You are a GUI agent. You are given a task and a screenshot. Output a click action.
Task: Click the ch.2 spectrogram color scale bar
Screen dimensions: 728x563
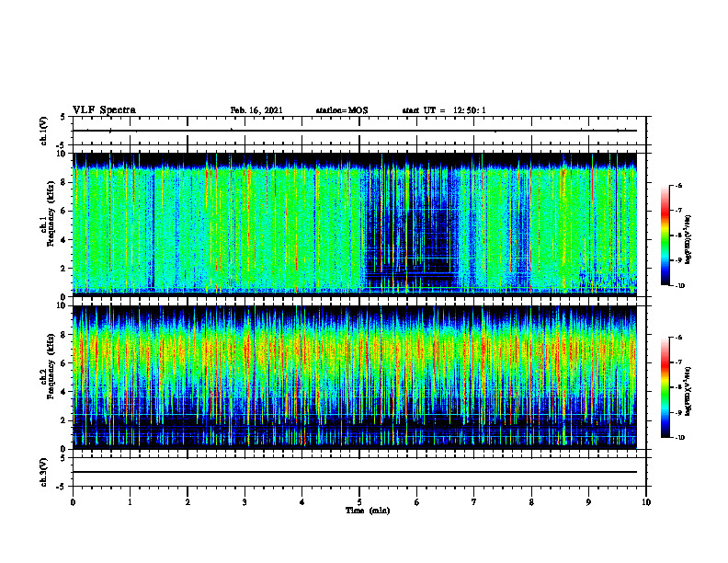(x=665, y=387)
